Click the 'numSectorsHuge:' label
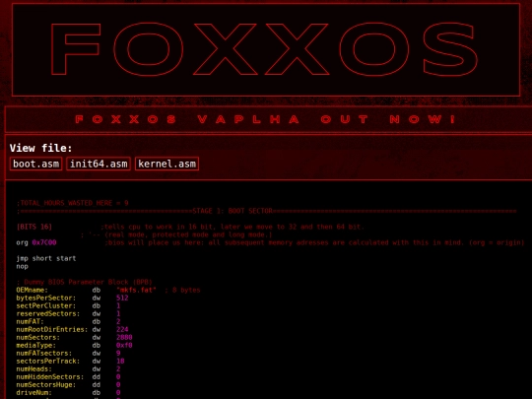This screenshot has height=399, width=532. click(x=46, y=385)
